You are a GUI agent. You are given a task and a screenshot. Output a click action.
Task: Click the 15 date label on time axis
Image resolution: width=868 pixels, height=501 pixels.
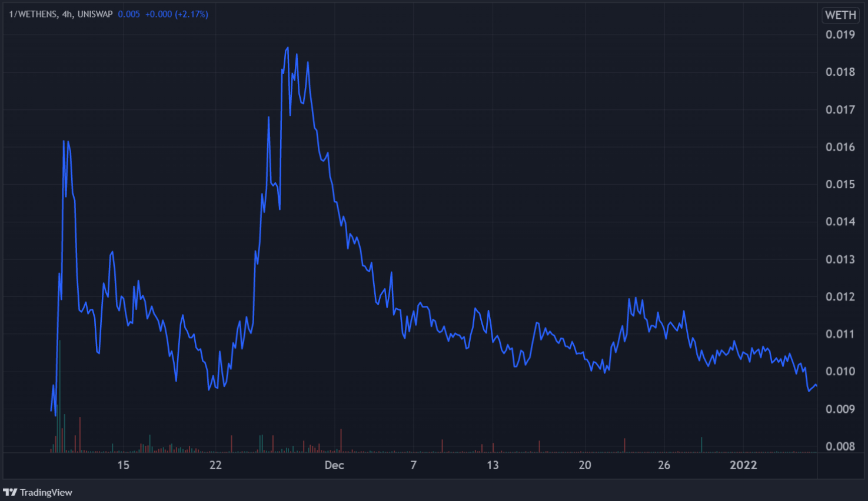coord(123,465)
